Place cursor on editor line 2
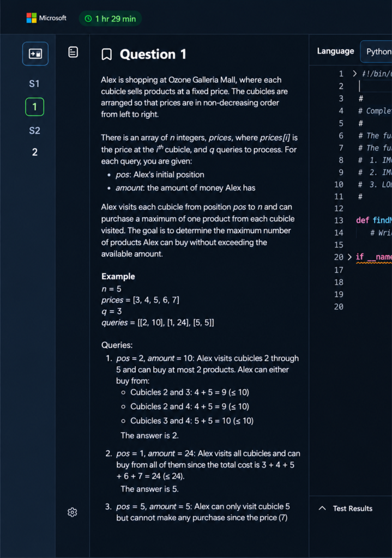This screenshot has height=558, width=392. pyautogui.click(x=375, y=86)
